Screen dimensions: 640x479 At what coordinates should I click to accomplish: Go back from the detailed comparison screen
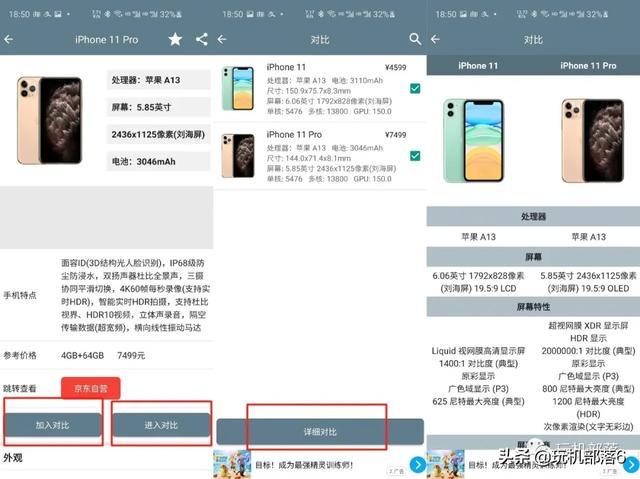point(436,40)
